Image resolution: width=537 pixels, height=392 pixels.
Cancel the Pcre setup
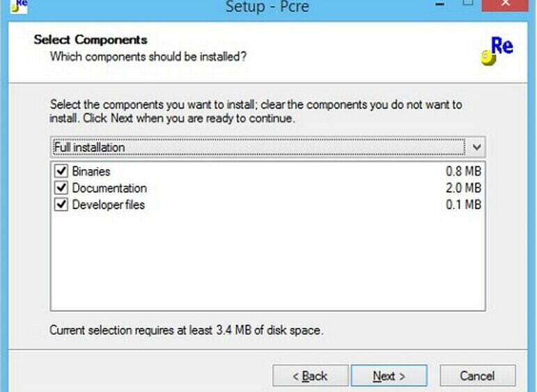click(477, 376)
